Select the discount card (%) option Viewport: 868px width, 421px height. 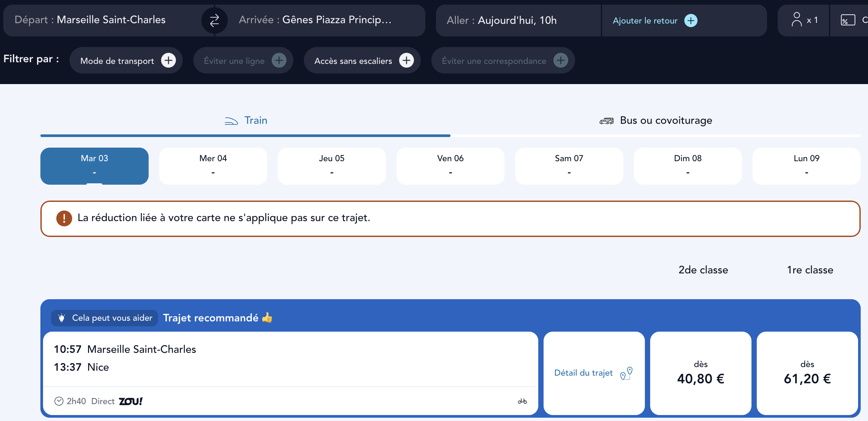[x=848, y=20]
